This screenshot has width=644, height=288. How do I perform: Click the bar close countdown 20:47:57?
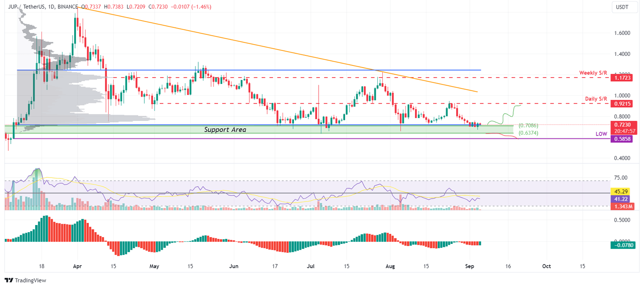(624, 130)
